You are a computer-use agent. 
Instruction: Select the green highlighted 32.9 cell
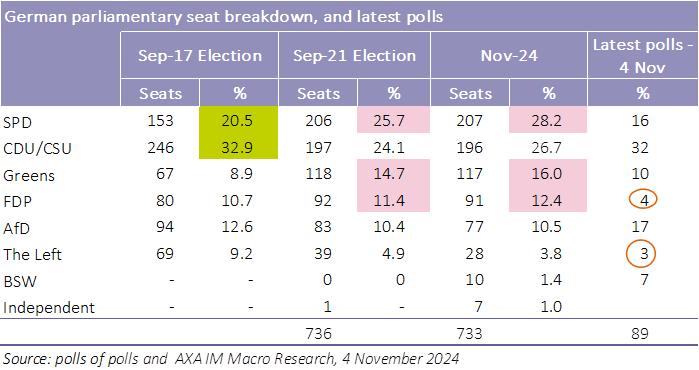tap(238, 146)
